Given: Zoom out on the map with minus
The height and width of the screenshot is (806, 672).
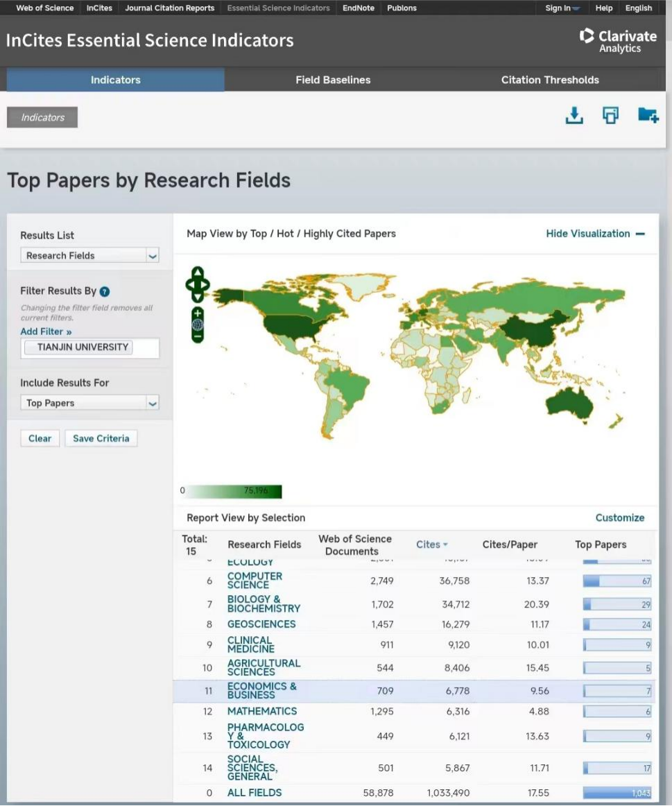Looking at the screenshot, I should [x=198, y=336].
